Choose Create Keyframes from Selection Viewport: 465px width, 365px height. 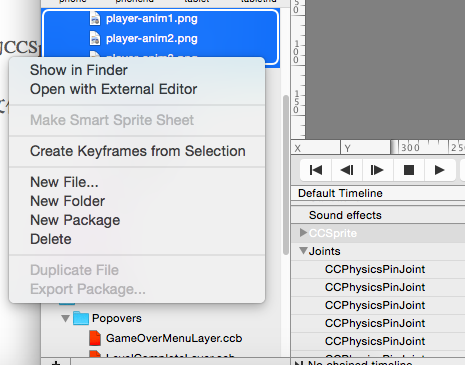(x=138, y=151)
